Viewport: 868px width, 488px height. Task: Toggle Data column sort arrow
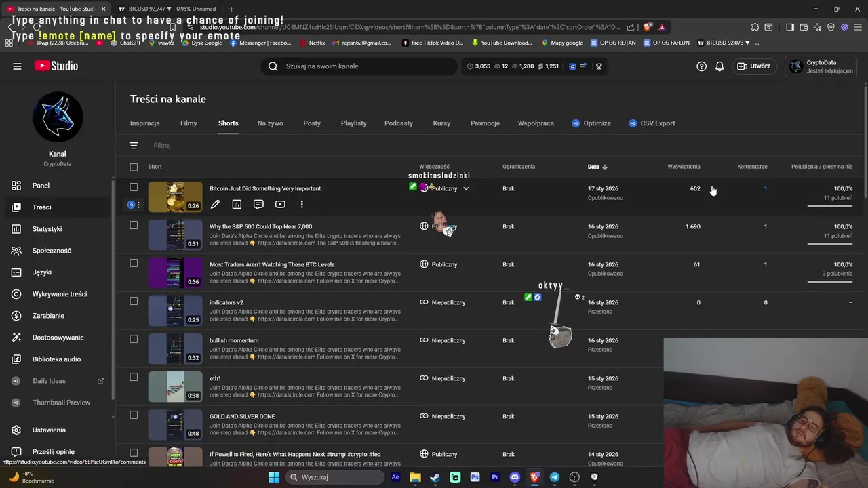tap(605, 167)
